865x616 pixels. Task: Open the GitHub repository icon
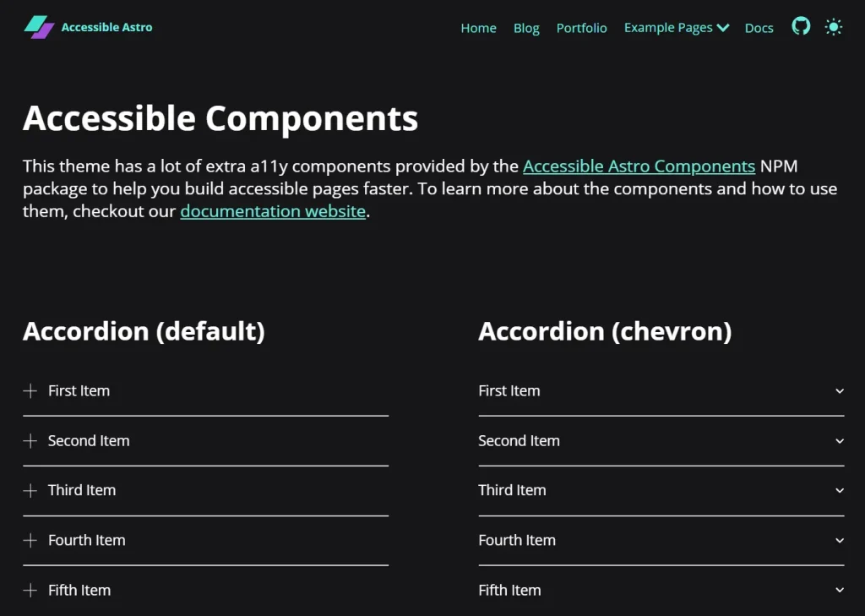tap(800, 26)
